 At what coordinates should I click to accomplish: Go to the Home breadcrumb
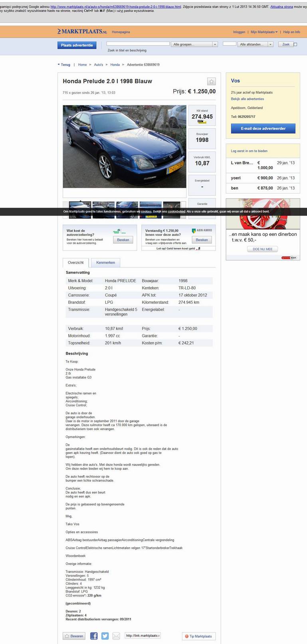[x=82, y=64]
